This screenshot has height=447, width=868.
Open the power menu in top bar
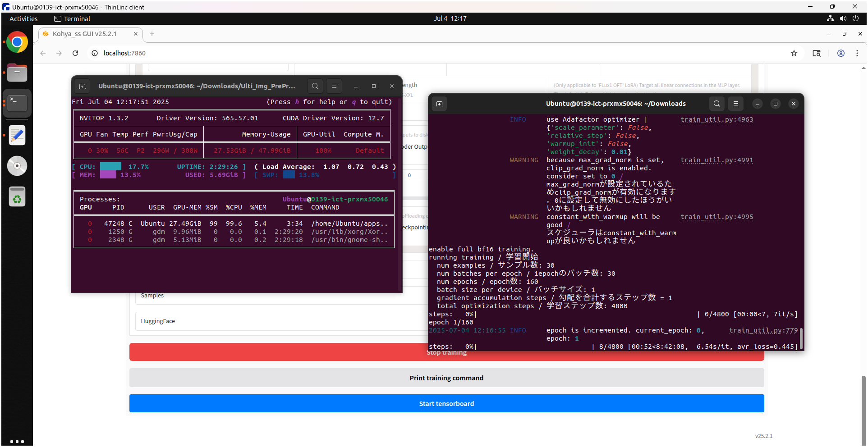[x=855, y=18]
